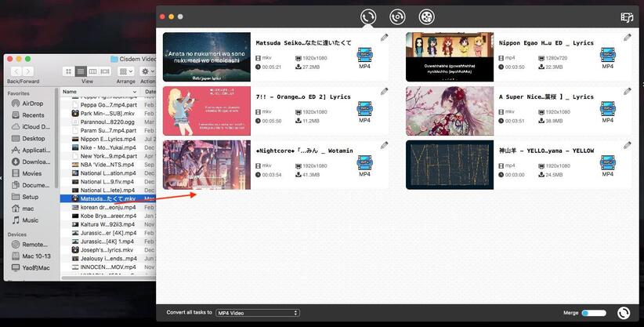This screenshot has width=644, height=327.
Task: Edit the YELLOW video with pencil icon
Action: coord(628,146)
